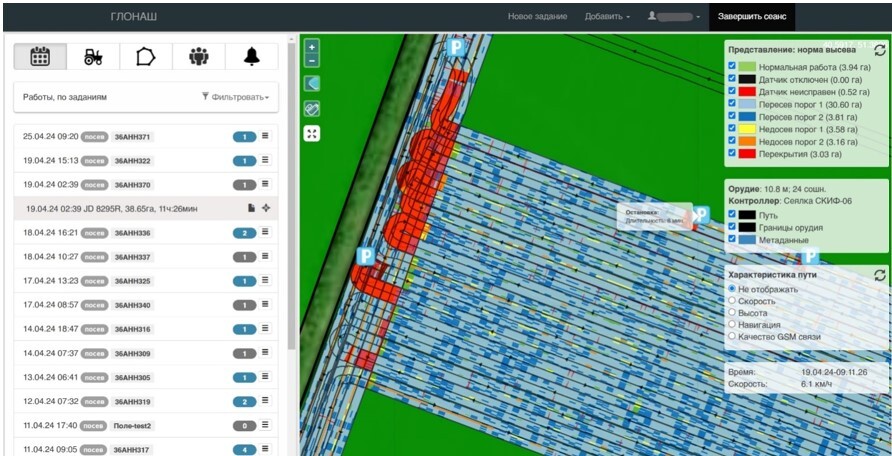892x456 pixels.
Task: Select 'Скорость' path characteristic radio
Action: click(732, 300)
